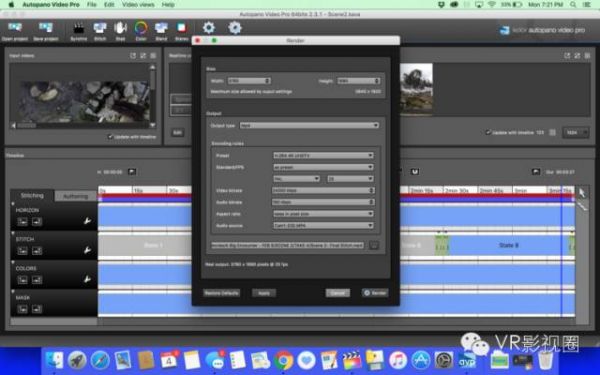
Task: Click the Width stepper field
Action: click(249, 81)
